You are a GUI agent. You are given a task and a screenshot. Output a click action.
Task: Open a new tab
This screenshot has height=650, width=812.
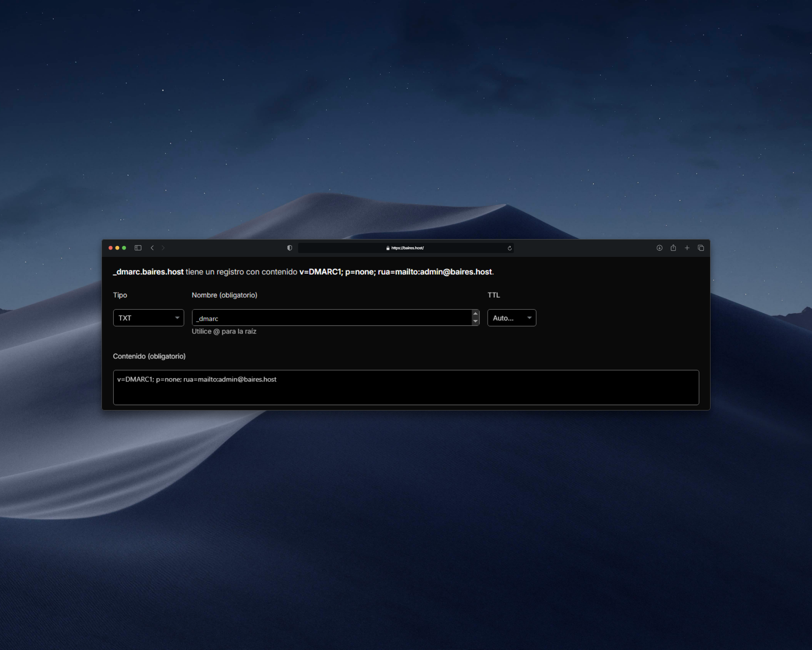(687, 248)
